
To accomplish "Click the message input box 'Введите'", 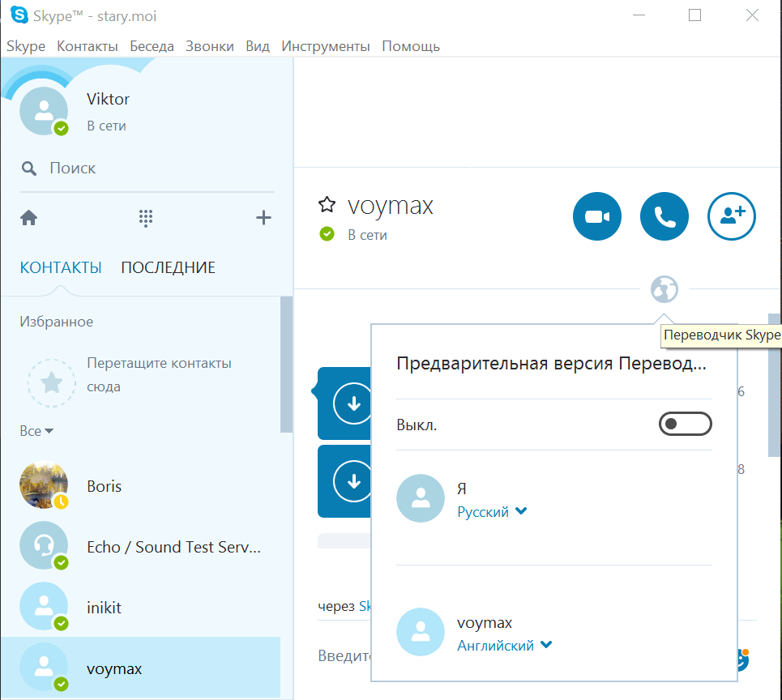I will pos(344,655).
